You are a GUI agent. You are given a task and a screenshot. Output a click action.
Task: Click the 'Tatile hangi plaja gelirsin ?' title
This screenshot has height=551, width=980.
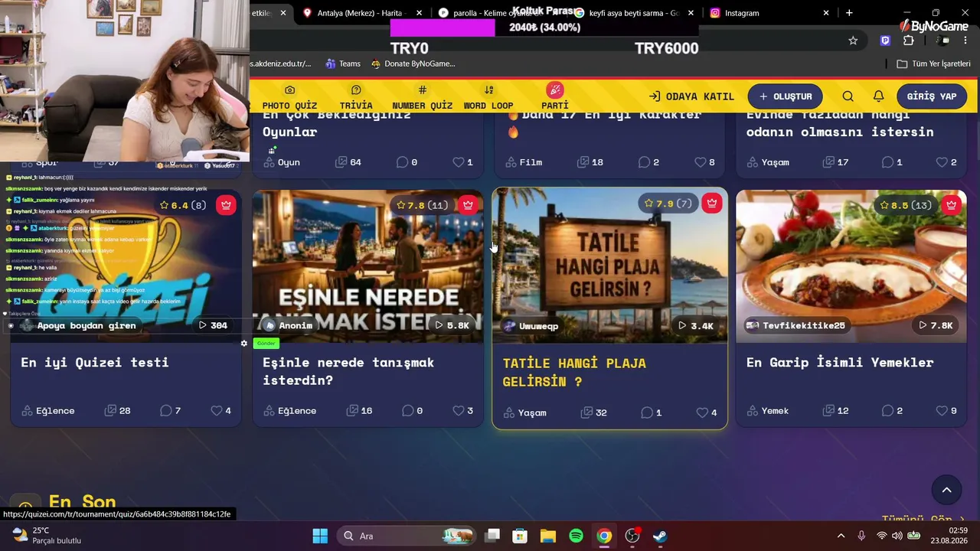point(574,372)
